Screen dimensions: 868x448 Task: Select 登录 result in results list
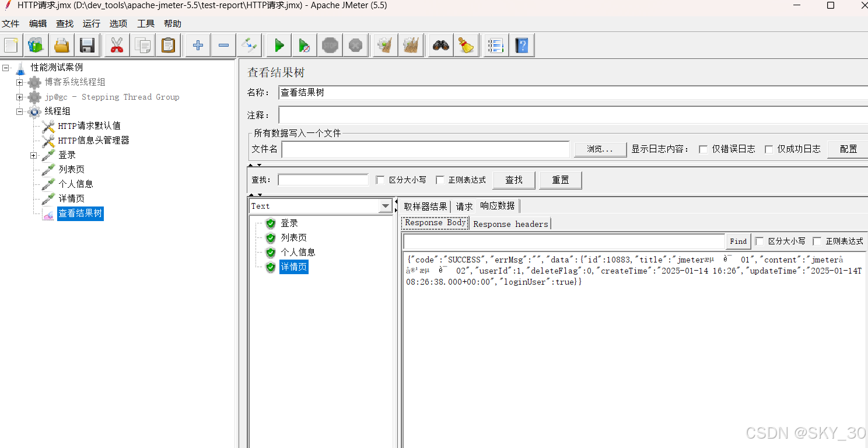(x=289, y=223)
